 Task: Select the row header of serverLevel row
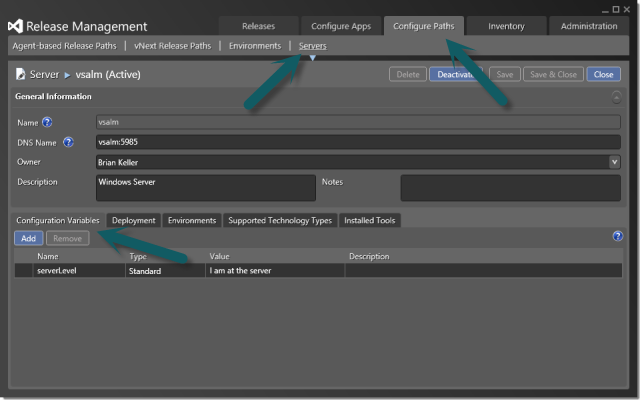pyautogui.click(x=24, y=271)
